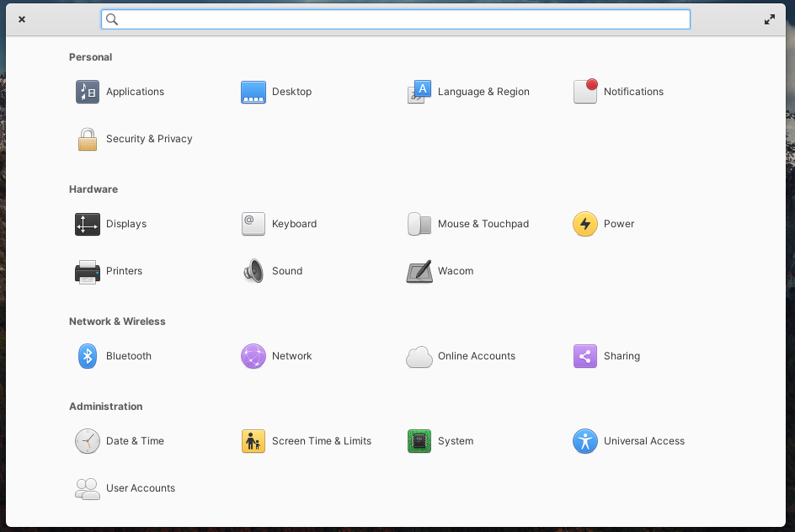The width and height of the screenshot is (795, 532).
Task: Open the Sharing settings icon
Action: (x=585, y=356)
